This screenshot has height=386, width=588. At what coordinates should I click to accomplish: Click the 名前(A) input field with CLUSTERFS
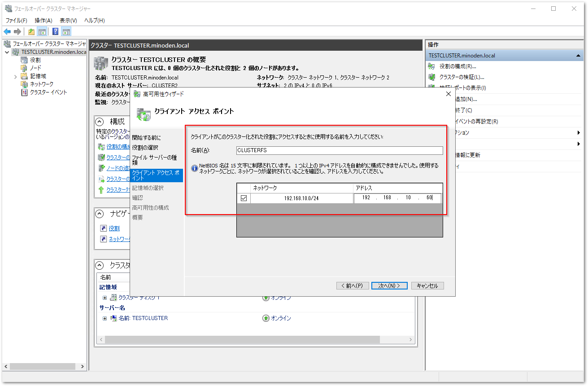tap(340, 150)
